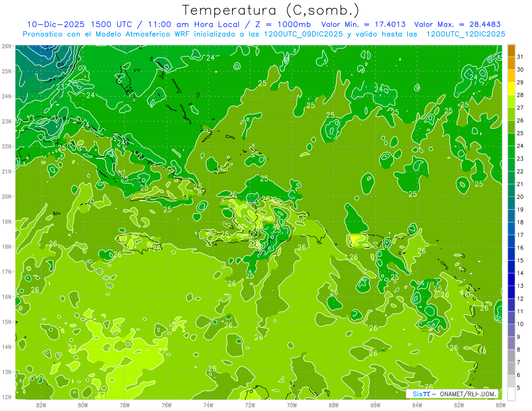Click the 17N latitude label
Image resolution: width=532 pixels, height=411 pixels.
click(6, 271)
